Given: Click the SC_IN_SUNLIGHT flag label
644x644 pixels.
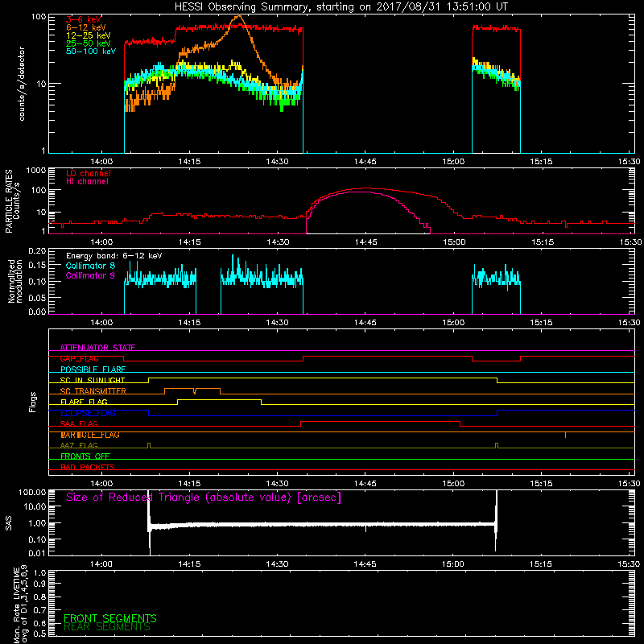Looking at the screenshot, I should tap(93, 380).
